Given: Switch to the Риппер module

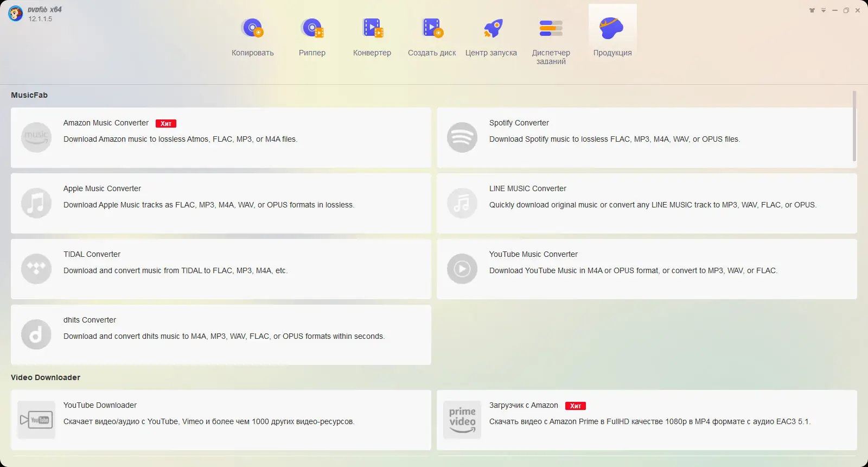Looking at the screenshot, I should 312,37.
